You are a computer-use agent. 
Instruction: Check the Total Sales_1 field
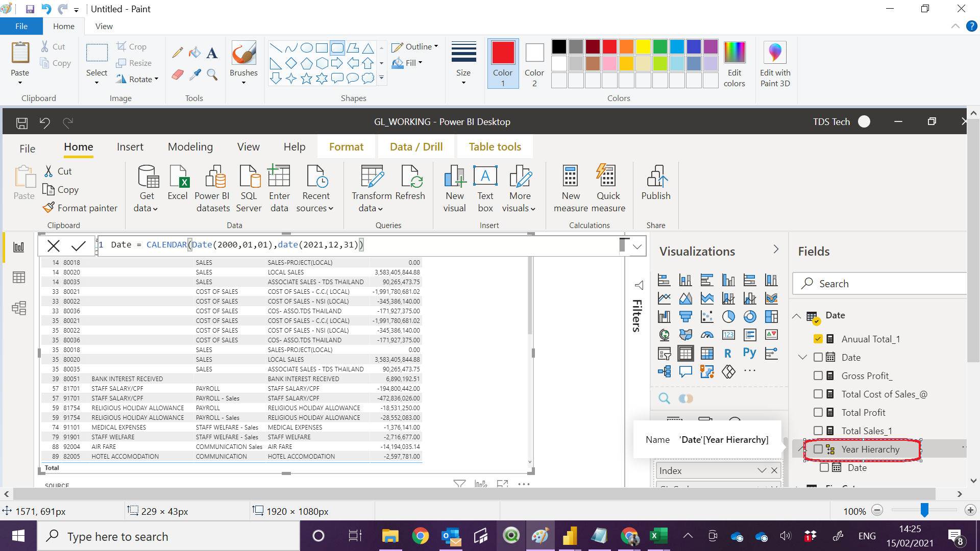click(x=818, y=431)
